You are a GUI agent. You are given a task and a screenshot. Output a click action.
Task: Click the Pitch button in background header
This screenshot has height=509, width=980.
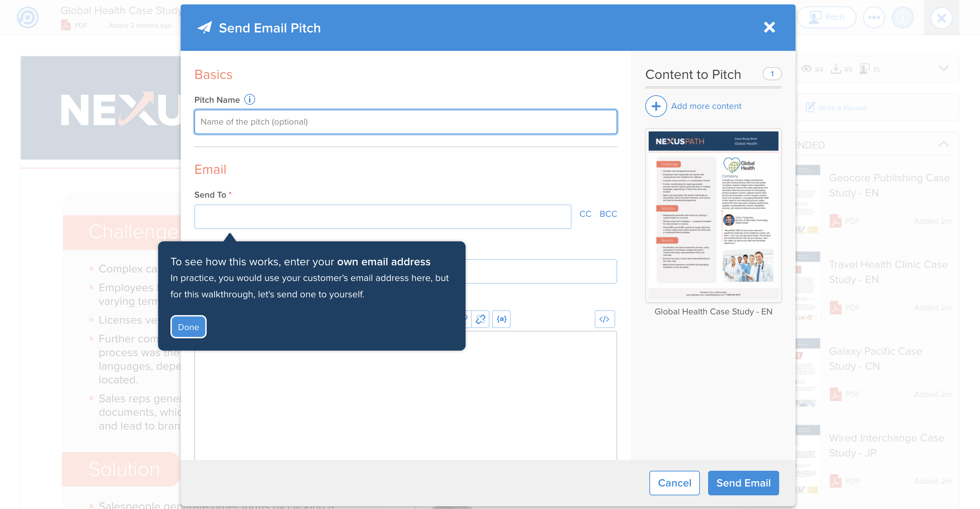(826, 17)
